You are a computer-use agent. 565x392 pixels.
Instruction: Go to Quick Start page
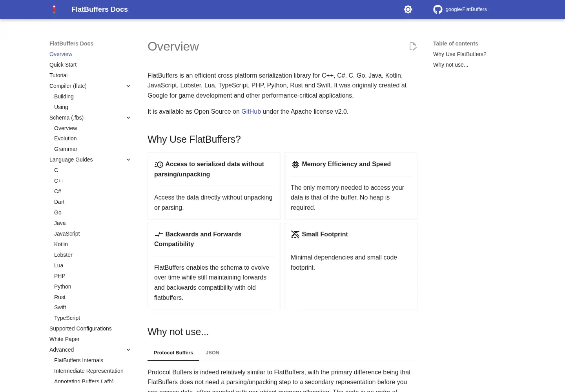63,65
